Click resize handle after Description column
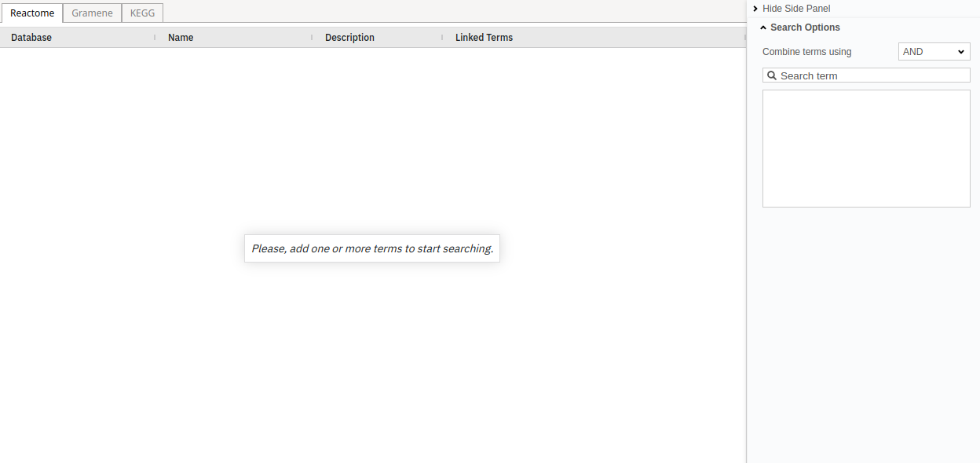Screen dimensions: 980x463 click(x=442, y=37)
